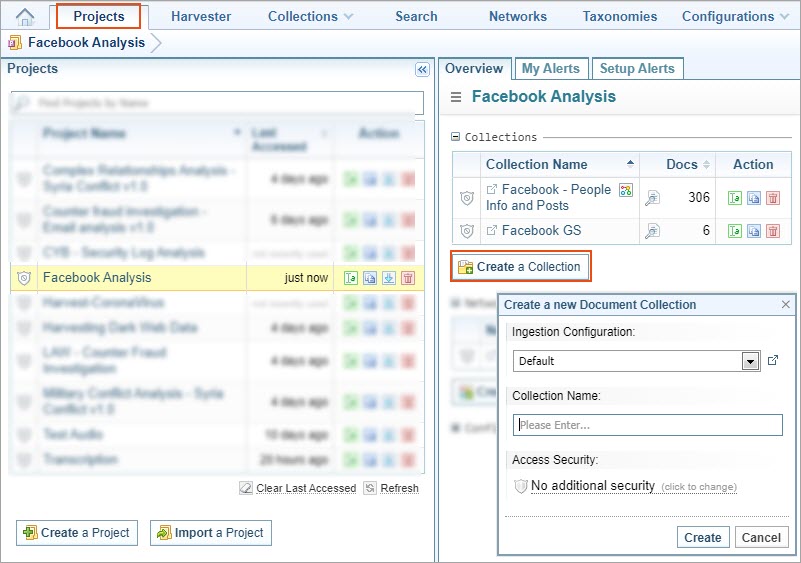Open ingestion configuration in external window
Screen dimensions: 801x563
(x=773, y=360)
